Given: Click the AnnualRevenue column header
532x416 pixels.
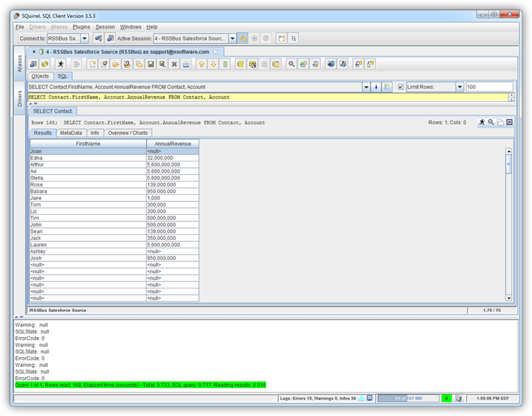Looking at the screenshot, I should [x=172, y=144].
